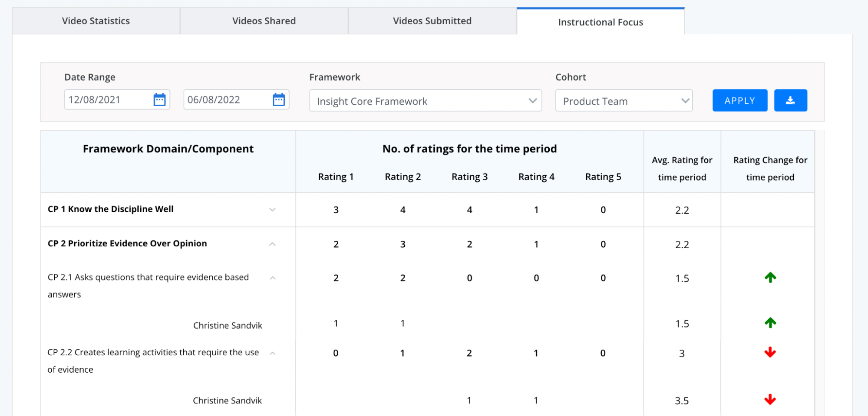Click the average rating 3 for CP 2.2
The image size is (868, 416).
click(682, 354)
